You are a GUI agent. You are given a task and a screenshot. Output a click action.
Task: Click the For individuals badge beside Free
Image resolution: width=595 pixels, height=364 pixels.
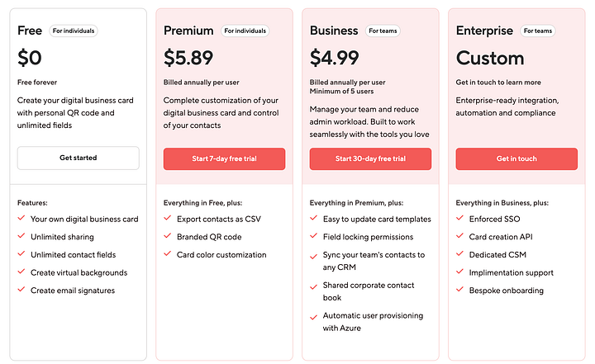point(74,31)
